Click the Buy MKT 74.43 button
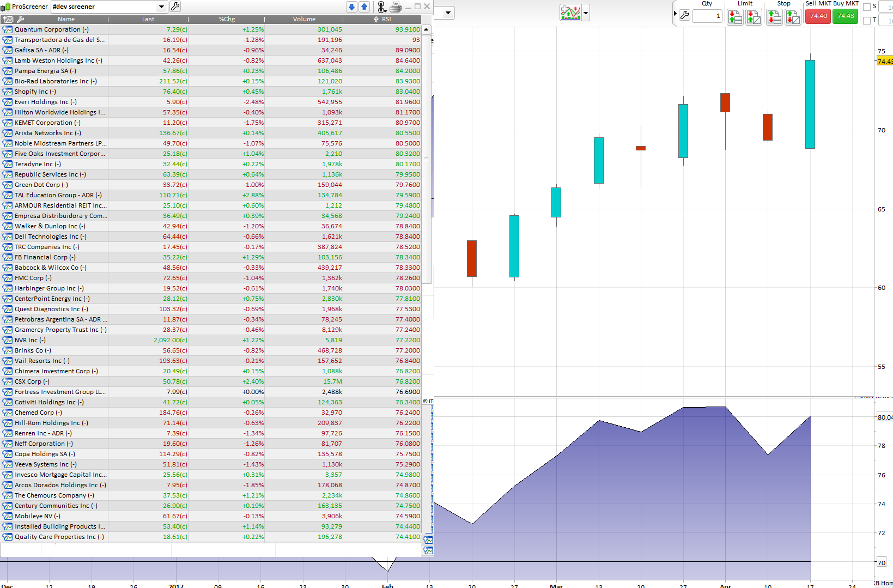Image resolution: width=893 pixels, height=588 pixels. (846, 16)
